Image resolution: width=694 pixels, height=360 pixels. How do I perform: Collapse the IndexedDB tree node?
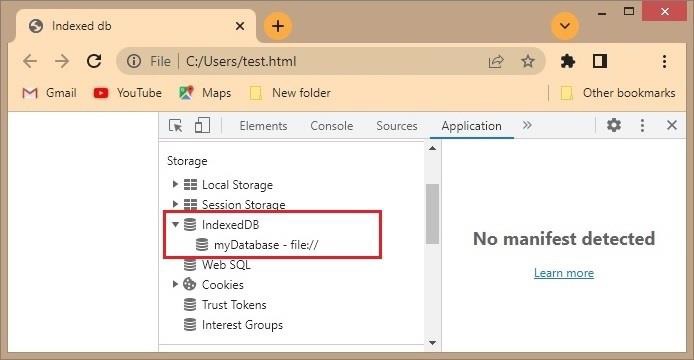(x=175, y=225)
